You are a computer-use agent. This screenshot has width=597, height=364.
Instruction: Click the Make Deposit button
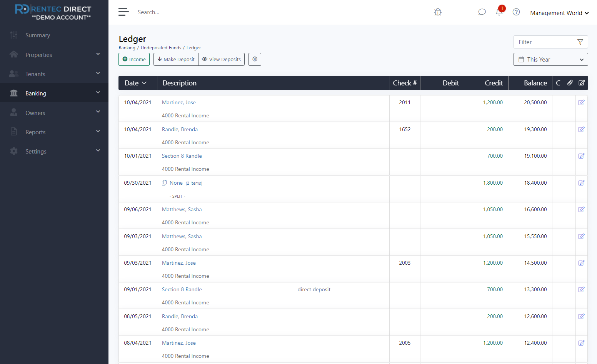coord(175,59)
